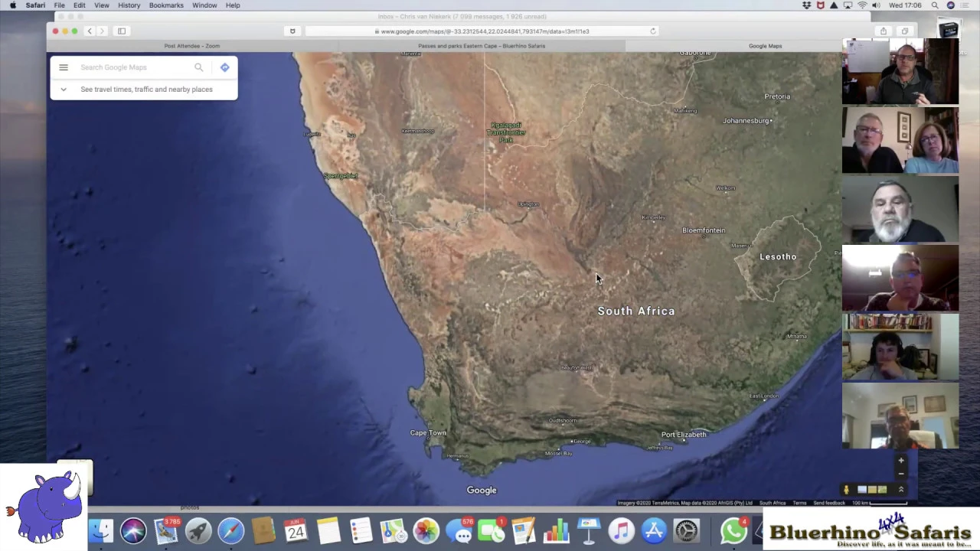Image resolution: width=980 pixels, height=551 pixels.
Task: Open iTunes music app in Dock
Action: [622, 531]
